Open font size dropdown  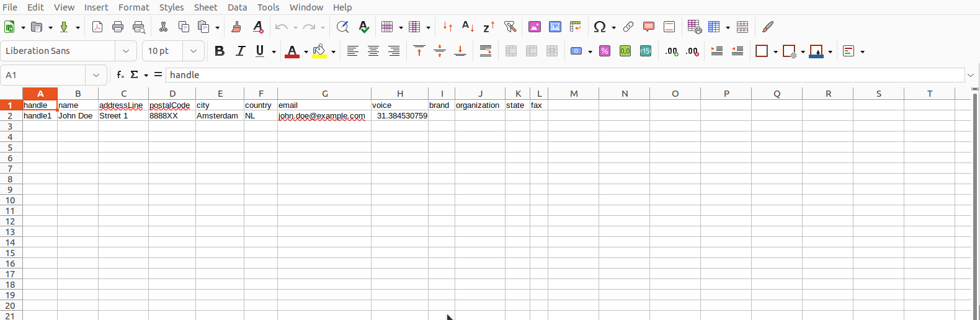[x=194, y=51]
